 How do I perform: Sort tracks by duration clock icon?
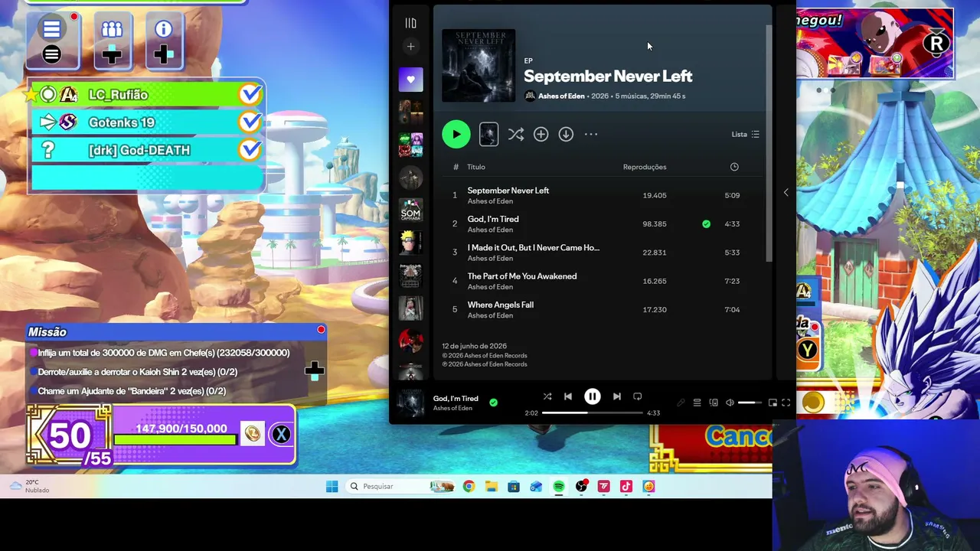[734, 167]
